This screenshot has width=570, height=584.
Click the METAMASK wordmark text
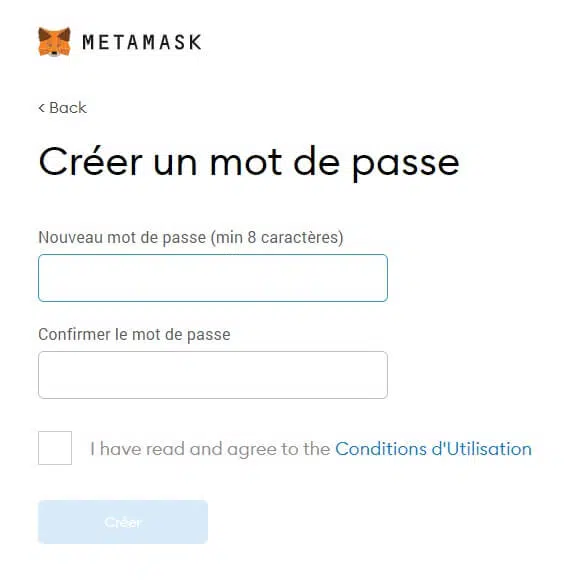[x=142, y=42]
